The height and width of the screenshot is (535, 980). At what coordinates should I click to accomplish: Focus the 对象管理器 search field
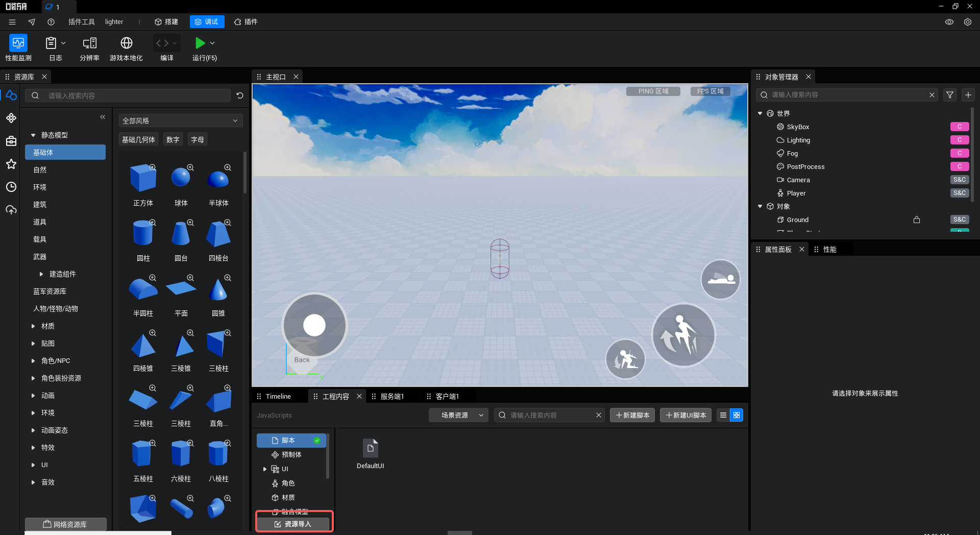(847, 95)
